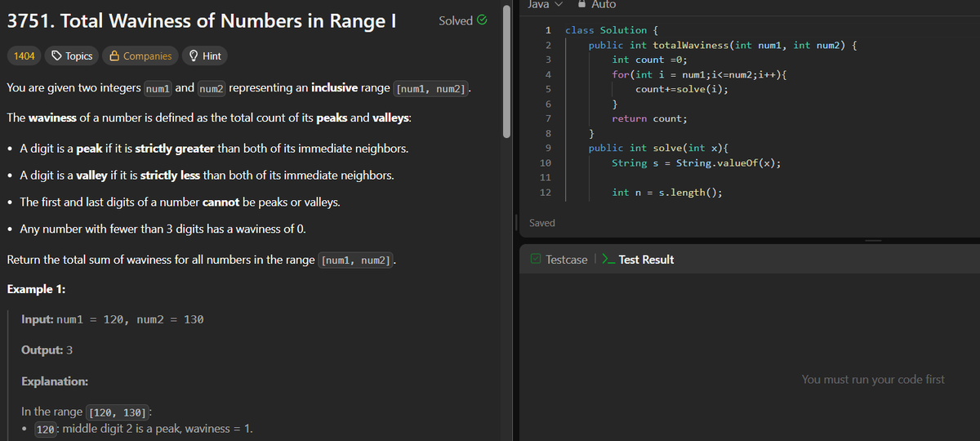Click 'String s = String.valueOf(x);' line
This screenshot has width=980, height=441.
click(x=696, y=163)
